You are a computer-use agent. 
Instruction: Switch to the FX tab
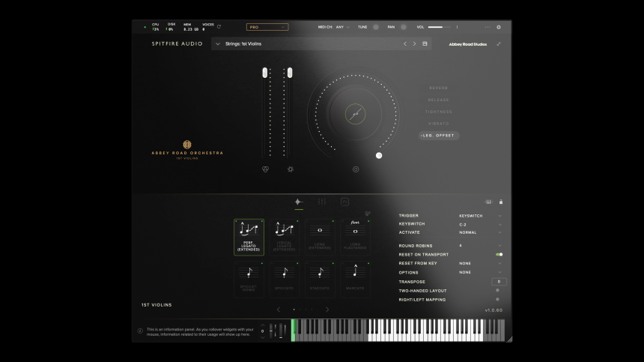[344, 202]
